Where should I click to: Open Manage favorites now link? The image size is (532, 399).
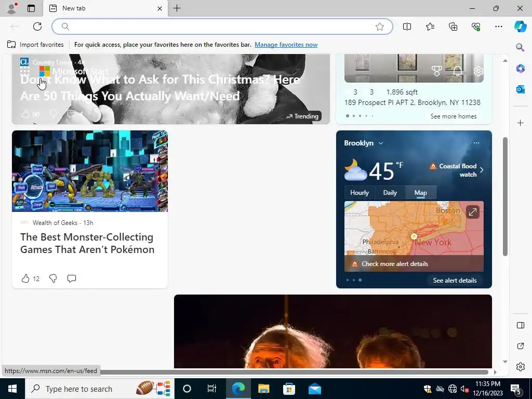pos(286,45)
